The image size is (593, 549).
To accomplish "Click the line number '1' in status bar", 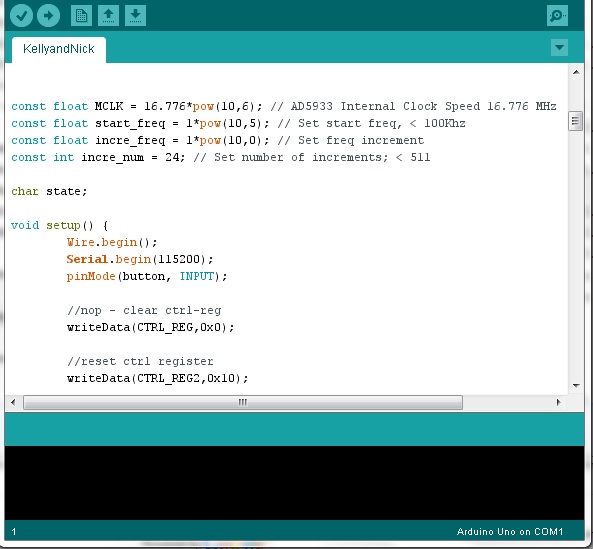I will [14, 532].
